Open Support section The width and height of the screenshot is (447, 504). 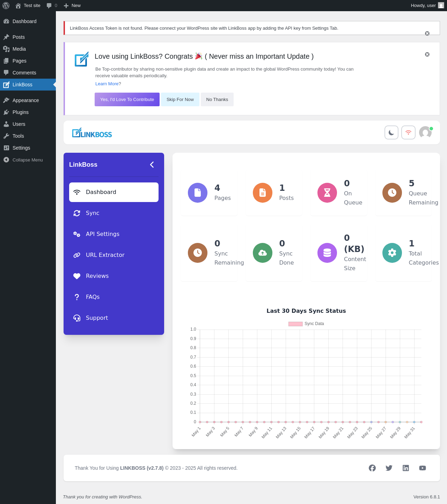[x=114, y=318]
